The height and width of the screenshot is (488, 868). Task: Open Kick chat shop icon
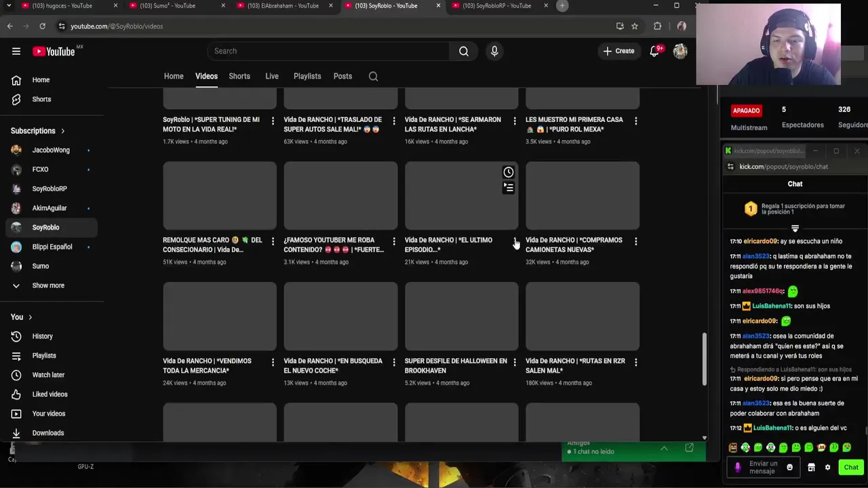pos(811,467)
